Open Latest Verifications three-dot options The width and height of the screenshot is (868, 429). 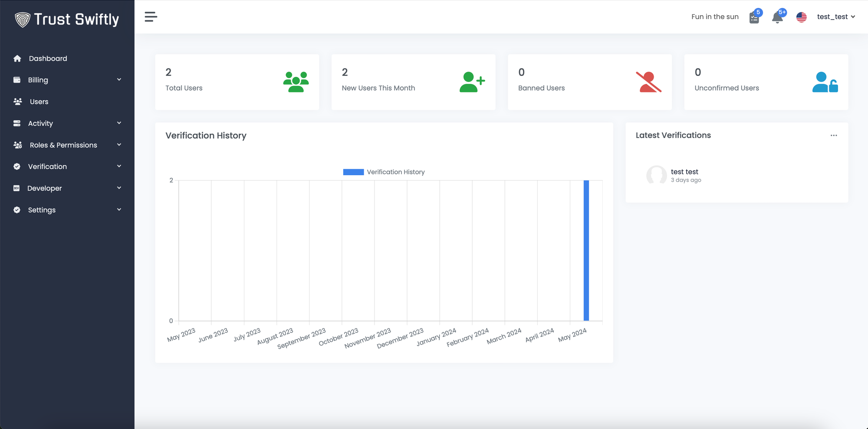tap(834, 135)
